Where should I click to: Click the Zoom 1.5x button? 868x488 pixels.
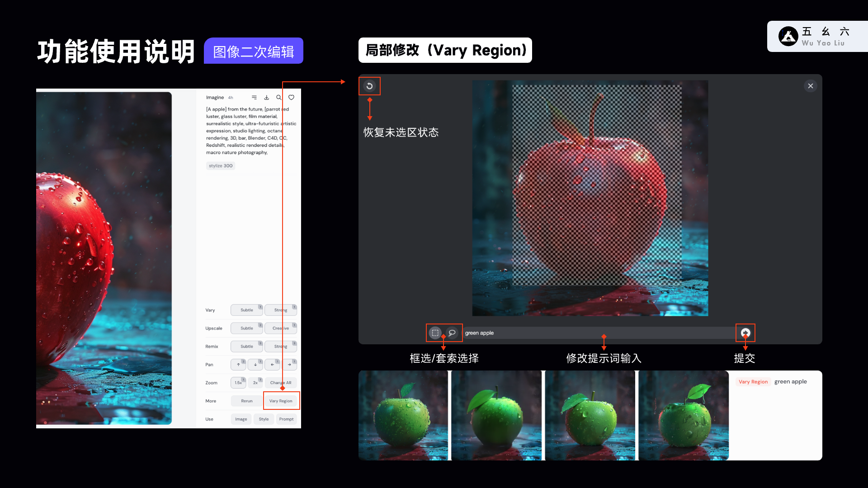point(238,383)
